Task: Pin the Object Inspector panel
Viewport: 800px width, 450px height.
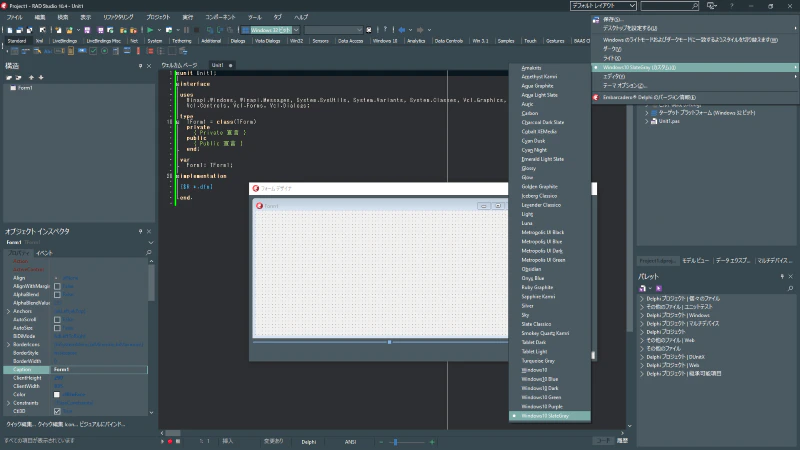Action: 140,231
